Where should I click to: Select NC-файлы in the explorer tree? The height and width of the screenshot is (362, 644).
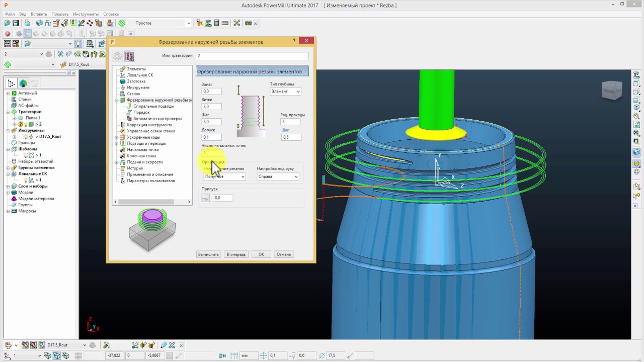28,106
